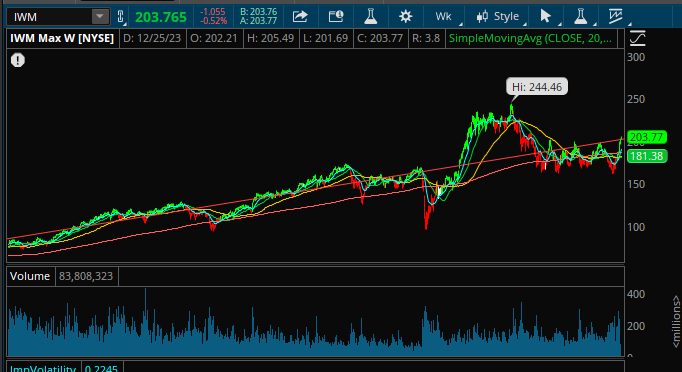682x372 pixels.
Task: Click the high value H: 205.49
Action: pyautogui.click(x=271, y=38)
